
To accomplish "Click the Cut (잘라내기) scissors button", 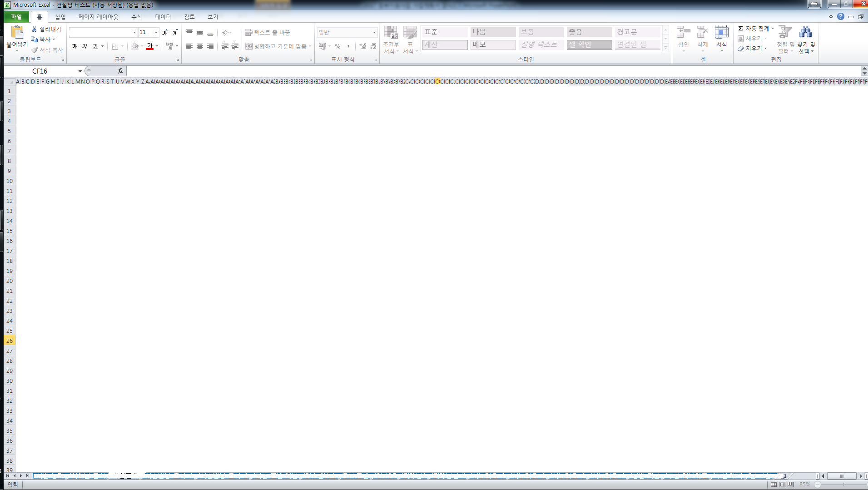I will (x=46, y=29).
